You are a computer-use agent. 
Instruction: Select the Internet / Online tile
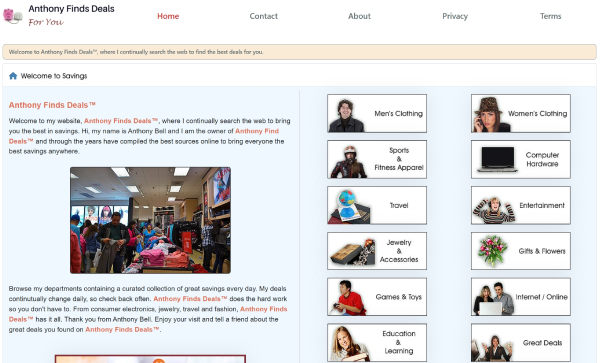(x=521, y=297)
